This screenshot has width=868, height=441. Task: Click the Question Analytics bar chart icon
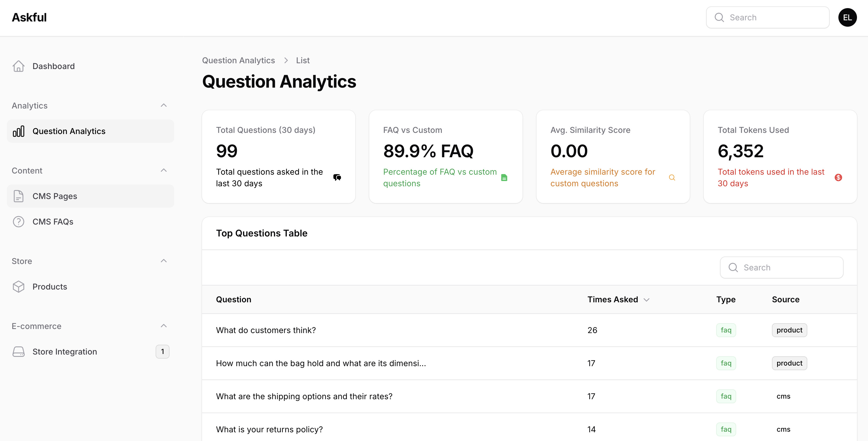pos(19,131)
